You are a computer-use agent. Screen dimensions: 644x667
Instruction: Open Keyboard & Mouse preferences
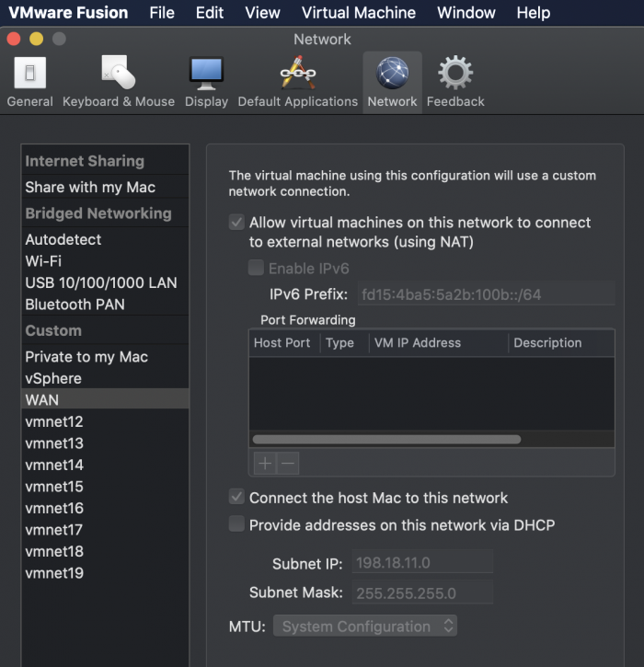click(x=119, y=82)
